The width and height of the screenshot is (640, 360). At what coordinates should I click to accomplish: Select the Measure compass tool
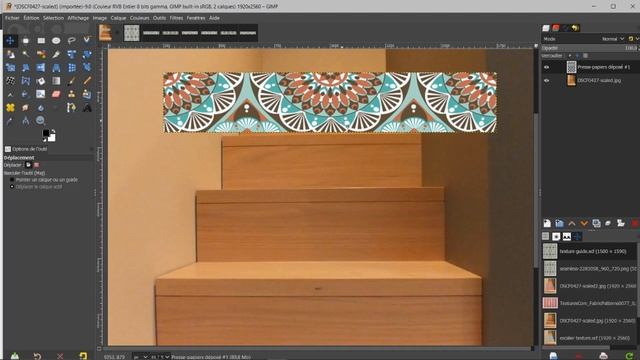click(x=26, y=121)
